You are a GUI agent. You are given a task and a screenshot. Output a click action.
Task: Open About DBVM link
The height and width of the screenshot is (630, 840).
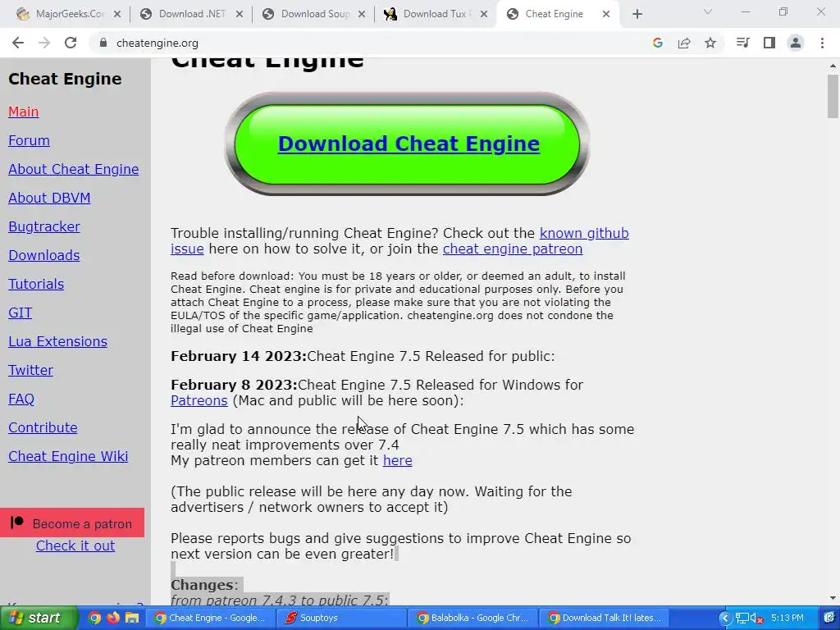tap(49, 198)
